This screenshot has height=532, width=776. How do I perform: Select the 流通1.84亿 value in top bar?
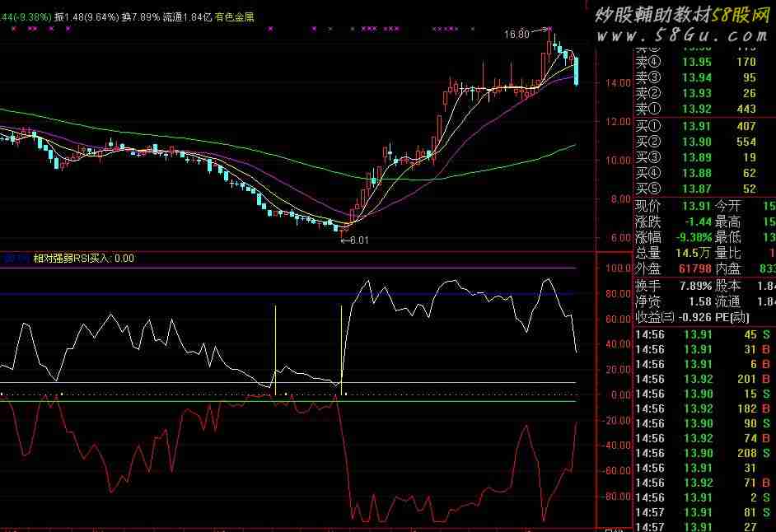tap(188, 17)
